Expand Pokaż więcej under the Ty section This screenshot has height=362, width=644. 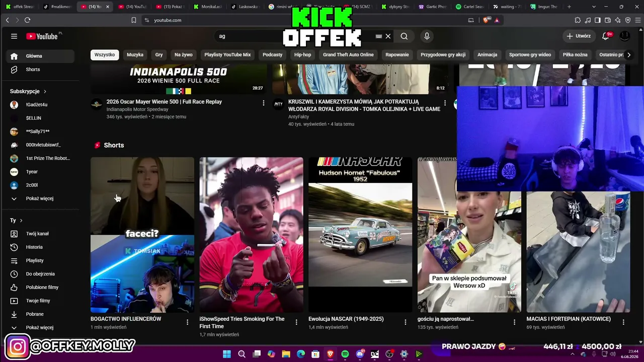click(x=40, y=327)
